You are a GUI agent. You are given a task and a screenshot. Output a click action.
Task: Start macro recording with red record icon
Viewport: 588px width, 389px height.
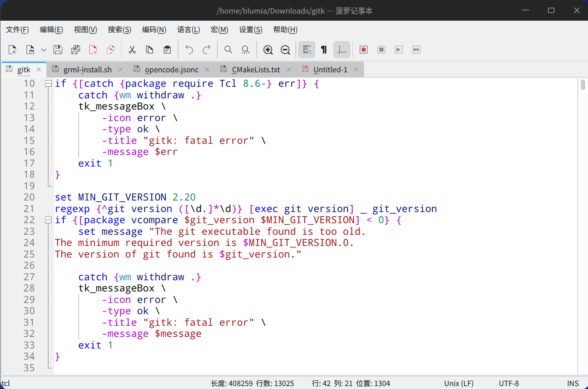point(364,50)
